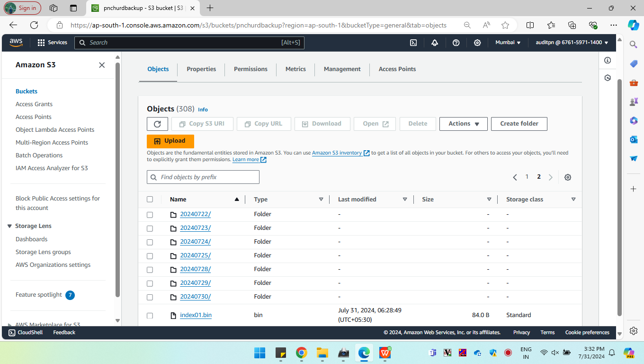This screenshot has width=644, height=364.
Task: Open Feature spotlight in the sidebar
Action: point(39,295)
